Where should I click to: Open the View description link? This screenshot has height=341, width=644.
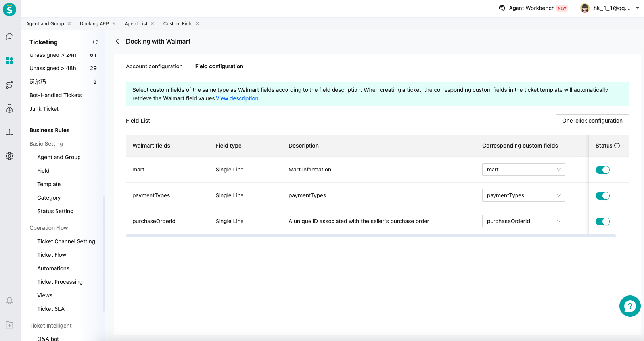pos(237,98)
